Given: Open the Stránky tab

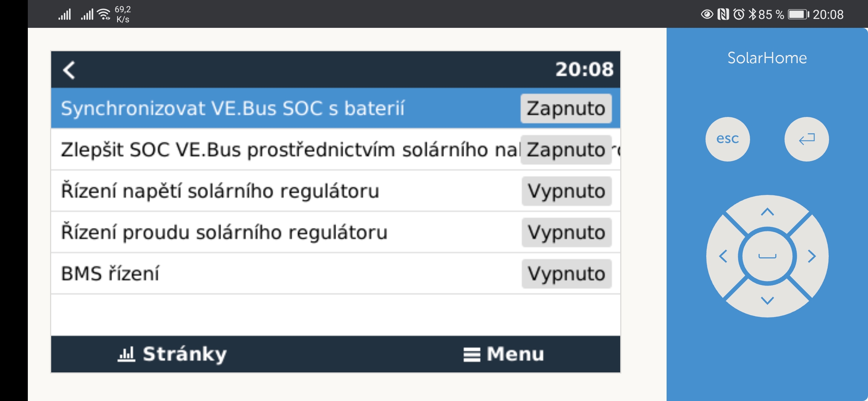Looking at the screenshot, I should [172, 354].
